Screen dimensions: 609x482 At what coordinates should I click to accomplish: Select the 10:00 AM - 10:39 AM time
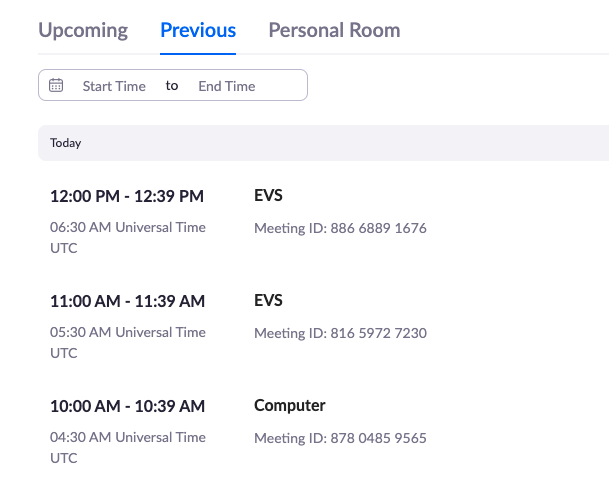(x=127, y=406)
